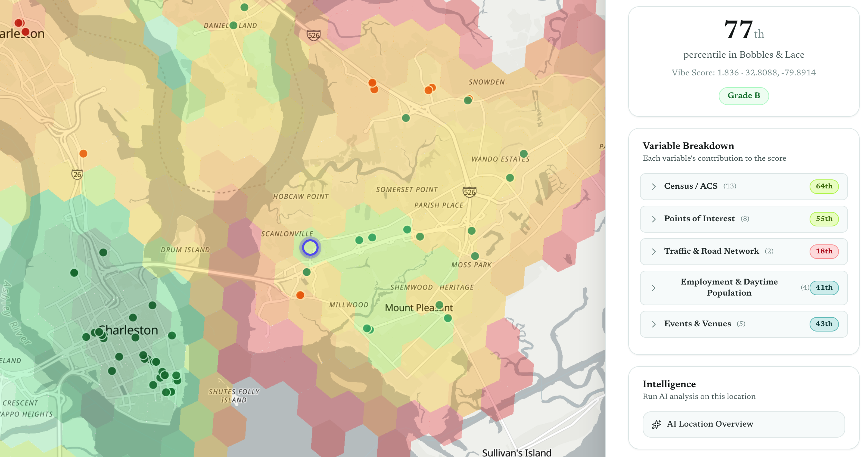Expand the Census / ACS breakdown
The width and height of the screenshot is (868, 457).
coord(653,186)
